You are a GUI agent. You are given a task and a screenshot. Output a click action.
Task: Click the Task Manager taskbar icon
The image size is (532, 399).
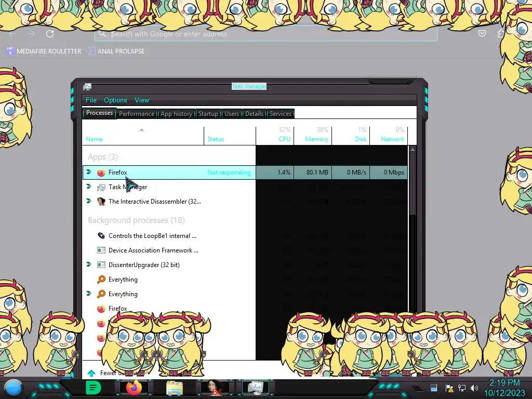pyautogui.click(x=255, y=388)
